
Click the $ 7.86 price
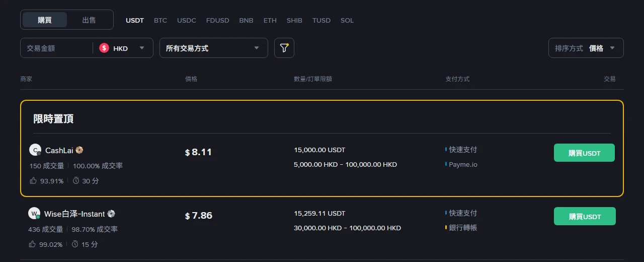coord(199,216)
